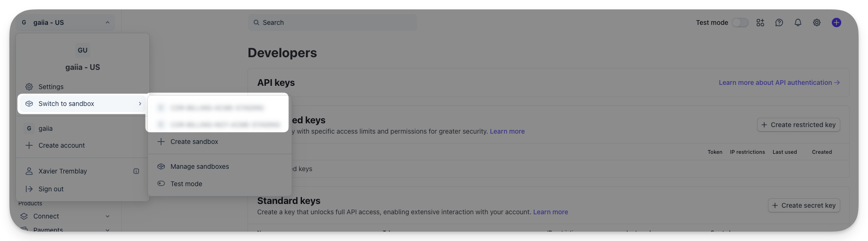Click into the Search field

tap(333, 23)
